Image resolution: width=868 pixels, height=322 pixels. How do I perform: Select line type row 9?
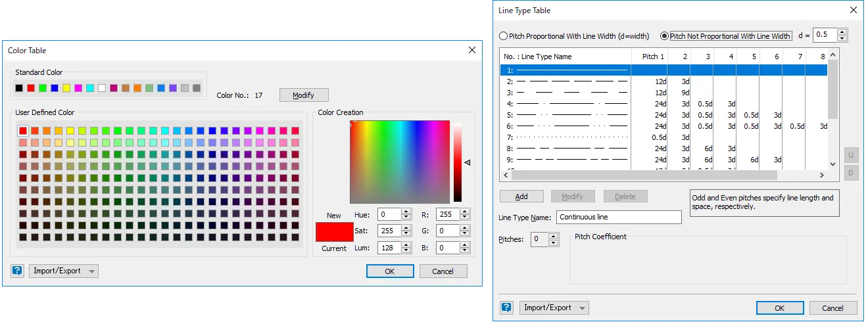(663, 160)
